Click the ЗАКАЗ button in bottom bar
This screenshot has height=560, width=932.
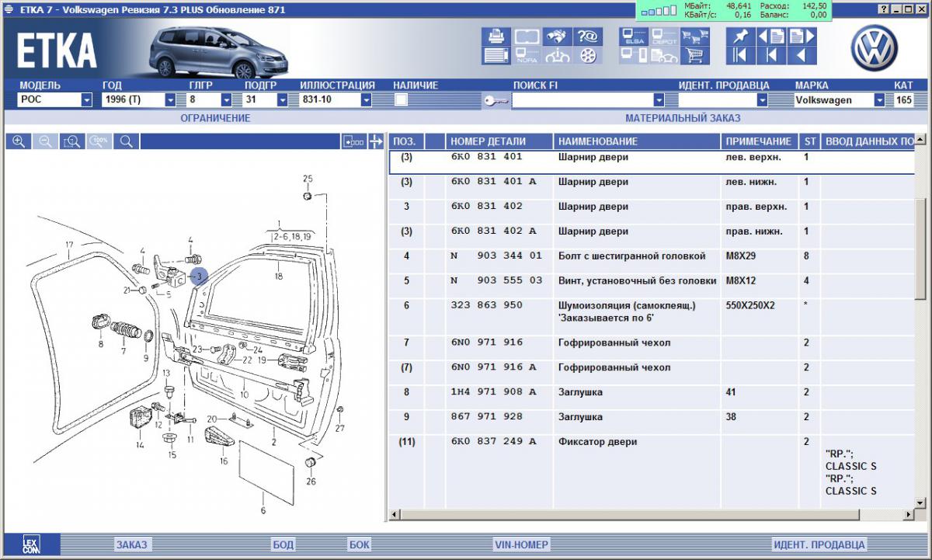pyautogui.click(x=131, y=544)
